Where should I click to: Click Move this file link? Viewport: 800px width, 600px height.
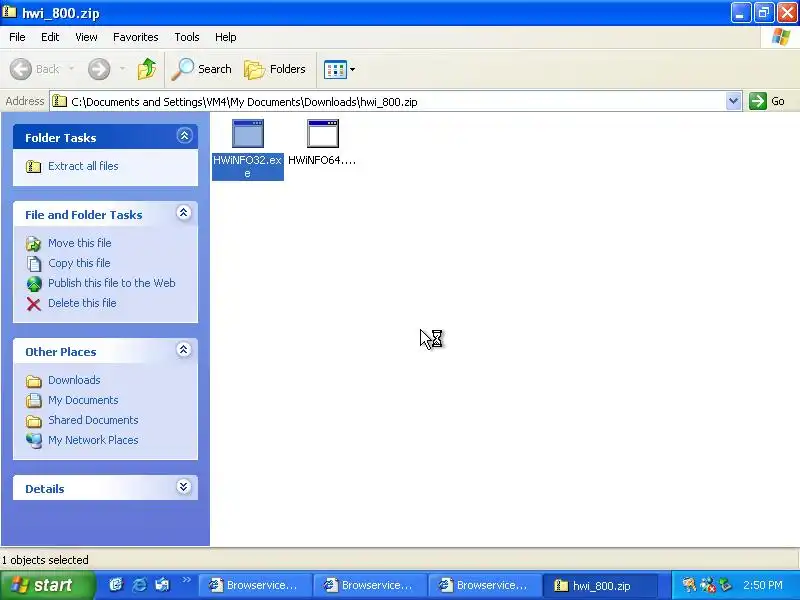(x=80, y=243)
